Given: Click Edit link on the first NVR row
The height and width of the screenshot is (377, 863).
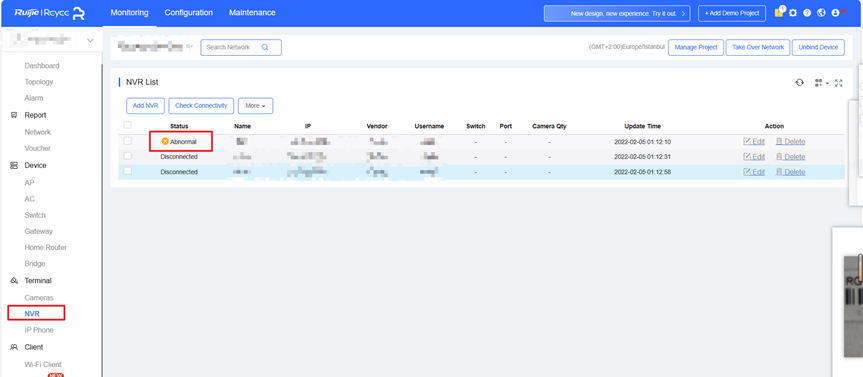Looking at the screenshot, I should (x=754, y=141).
